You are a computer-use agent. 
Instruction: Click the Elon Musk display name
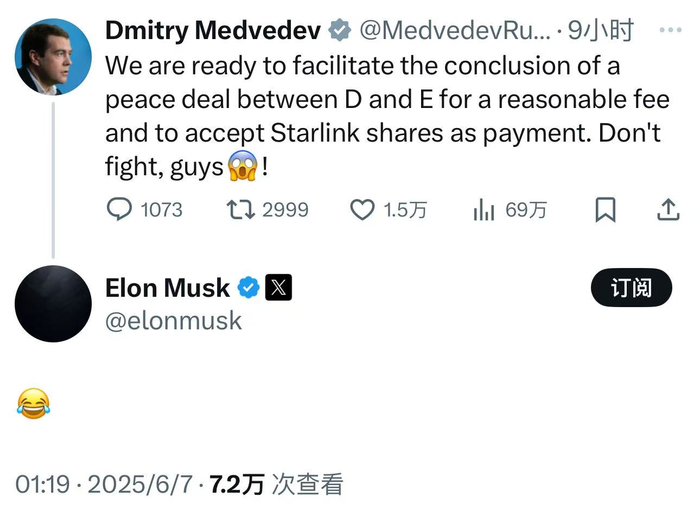click(167, 288)
